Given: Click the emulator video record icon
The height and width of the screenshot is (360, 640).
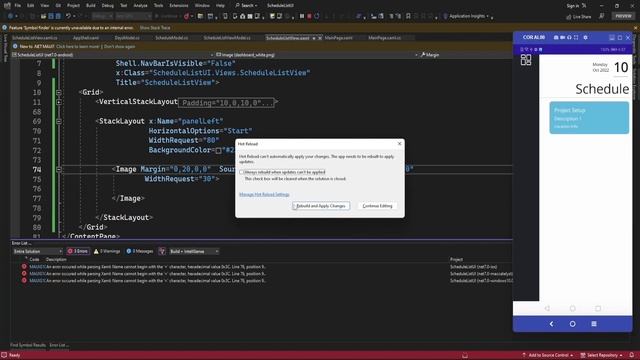Looking at the screenshot, I should coord(562,37).
